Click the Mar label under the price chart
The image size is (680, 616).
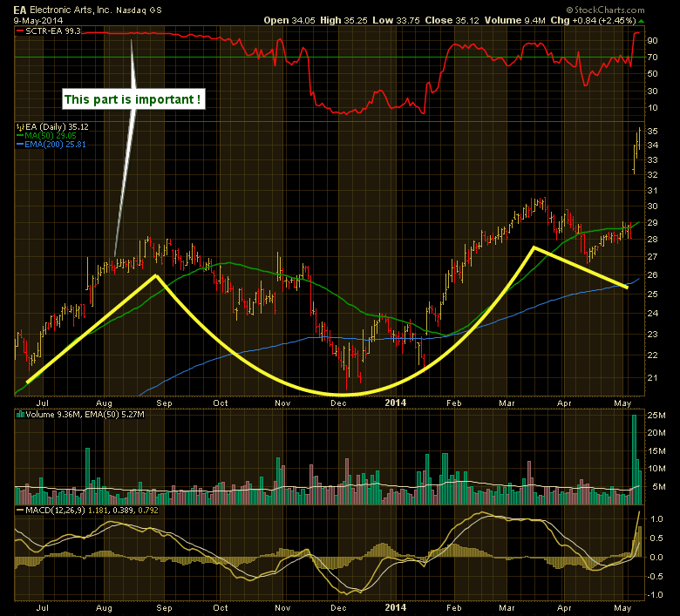(507, 403)
